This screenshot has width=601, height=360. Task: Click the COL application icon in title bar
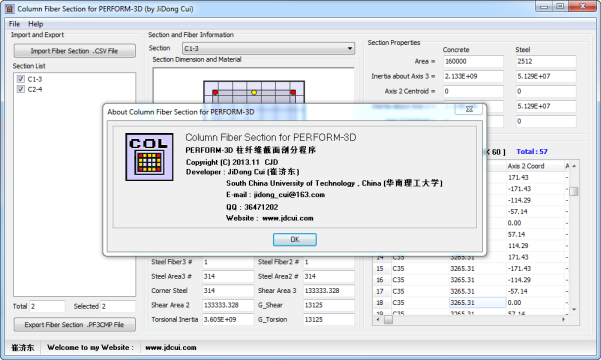[x=9, y=9]
